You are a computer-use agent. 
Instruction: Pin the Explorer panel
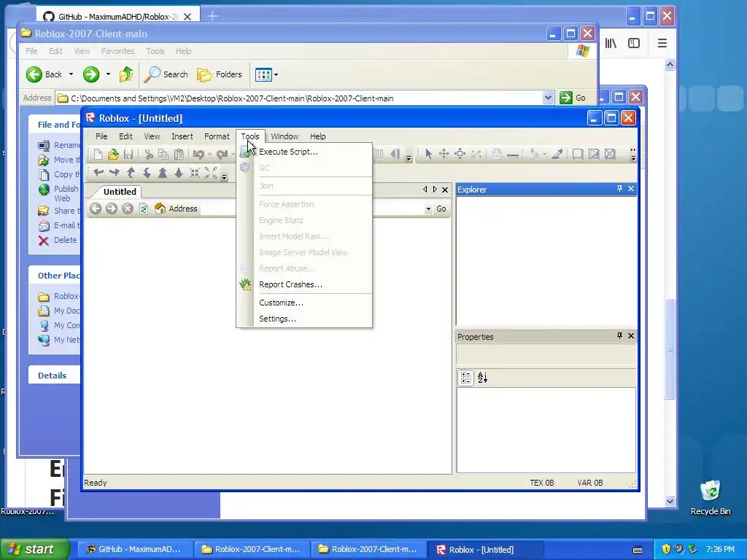(x=619, y=189)
